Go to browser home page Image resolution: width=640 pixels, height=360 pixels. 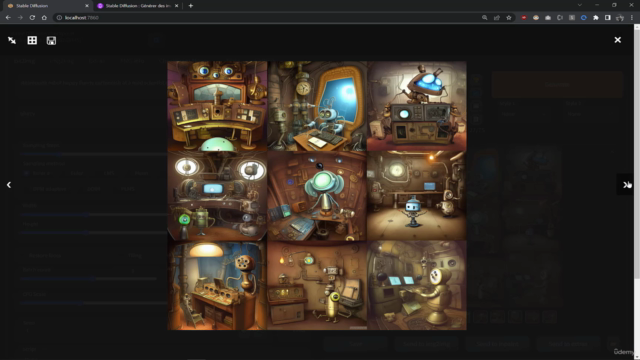pos(44,18)
